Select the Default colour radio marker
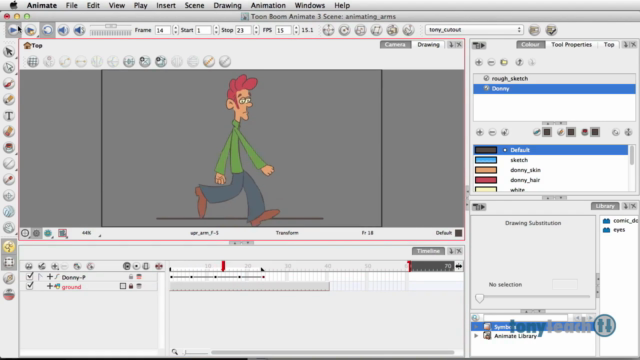Image resolution: width=640 pixels, height=360 pixels. click(x=505, y=150)
